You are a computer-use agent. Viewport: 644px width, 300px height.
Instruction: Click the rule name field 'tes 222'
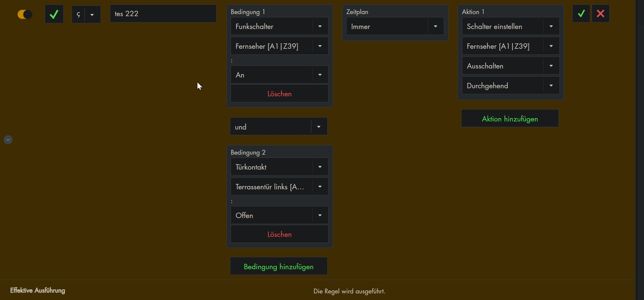[x=163, y=14]
